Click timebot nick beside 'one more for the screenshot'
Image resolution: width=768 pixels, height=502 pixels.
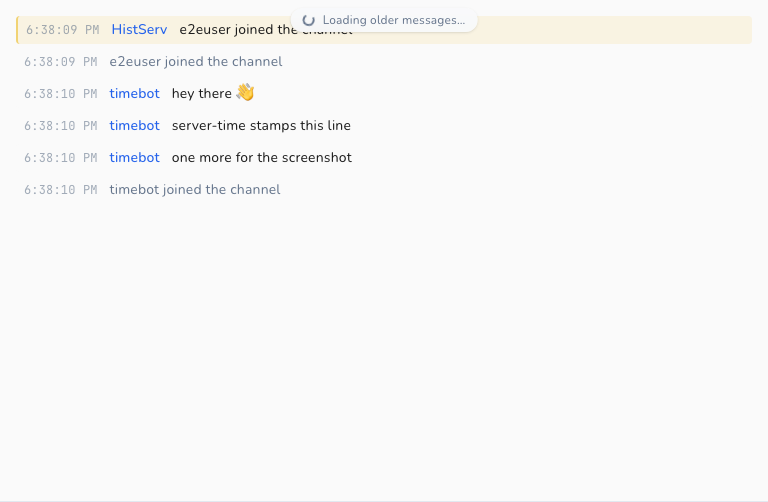click(134, 157)
